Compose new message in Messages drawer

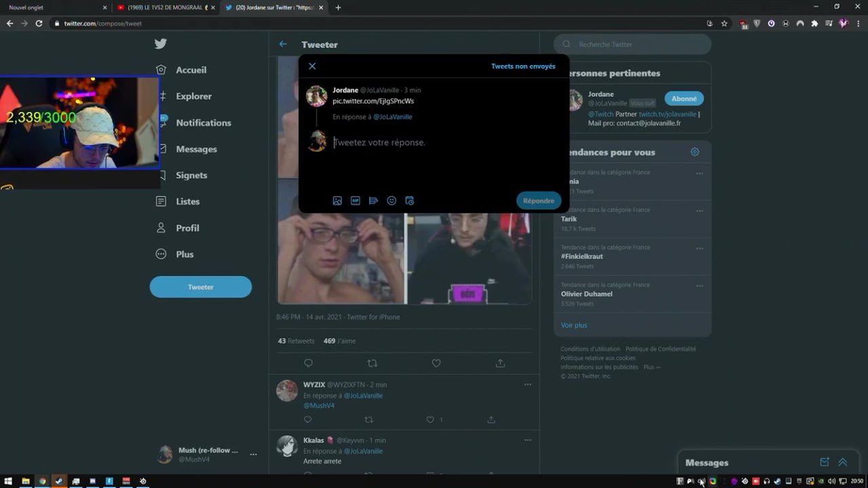tap(825, 462)
